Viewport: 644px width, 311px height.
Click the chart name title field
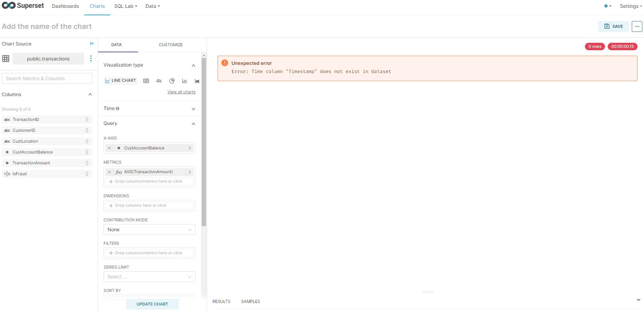(47, 26)
